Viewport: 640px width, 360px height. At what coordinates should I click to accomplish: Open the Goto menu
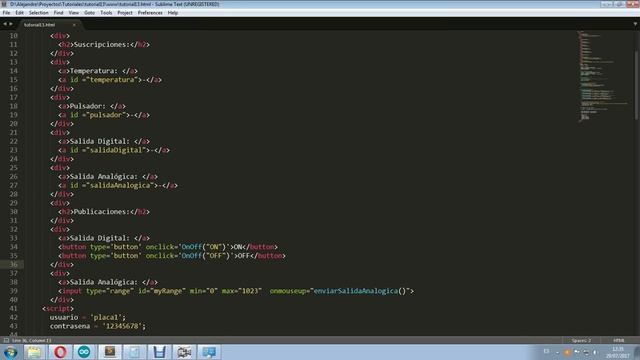coord(89,13)
